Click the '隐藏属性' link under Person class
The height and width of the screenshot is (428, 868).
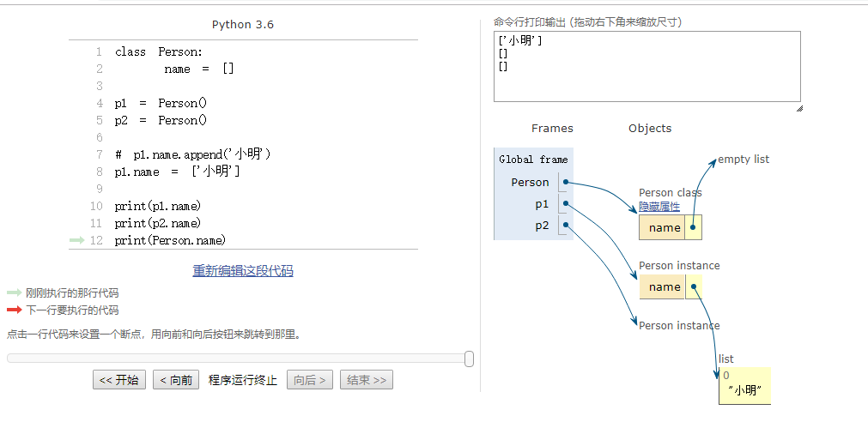[x=659, y=206]
